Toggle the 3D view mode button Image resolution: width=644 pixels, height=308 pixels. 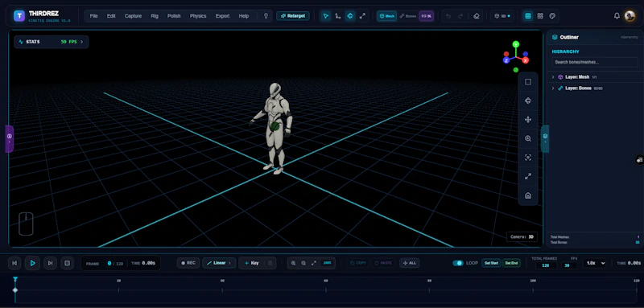502,16
